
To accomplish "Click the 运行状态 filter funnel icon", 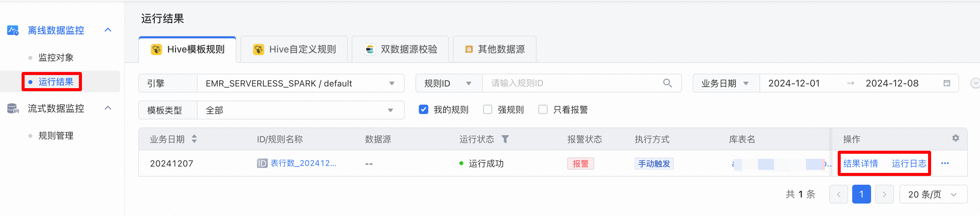I will point(505,139).
